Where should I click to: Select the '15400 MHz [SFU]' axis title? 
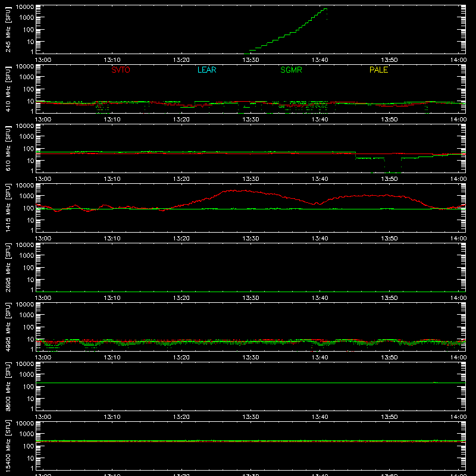(x=8, y=446)
